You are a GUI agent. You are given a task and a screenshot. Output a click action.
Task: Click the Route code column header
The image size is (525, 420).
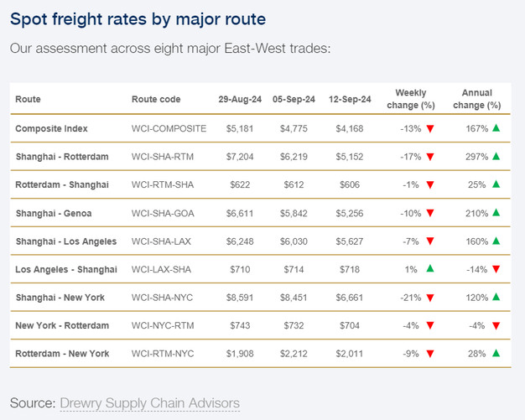point(156,99)
